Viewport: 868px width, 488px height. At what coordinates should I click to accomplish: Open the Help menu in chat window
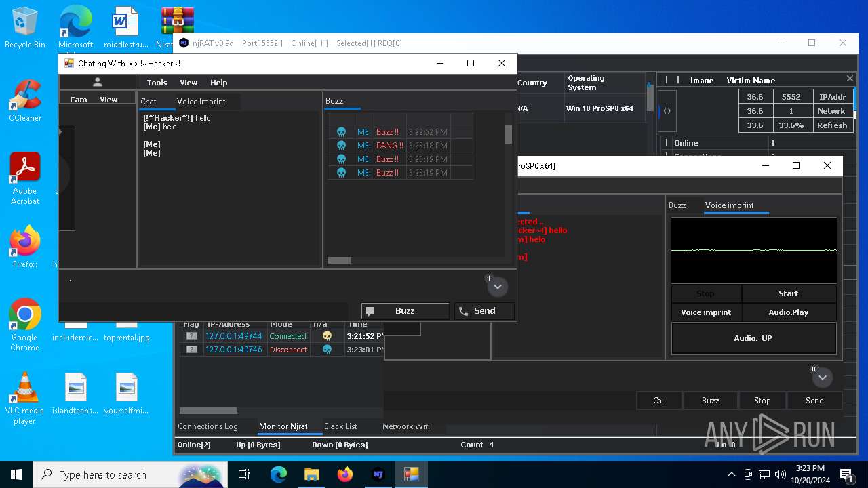pyautogui.click(x=218, y=83)
